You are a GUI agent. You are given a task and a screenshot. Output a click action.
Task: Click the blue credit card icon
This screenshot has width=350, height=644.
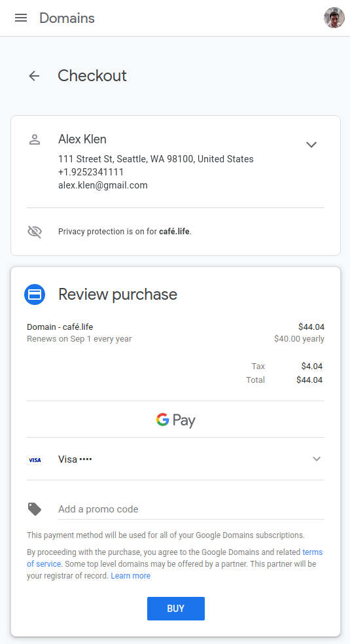click(35, 295)
